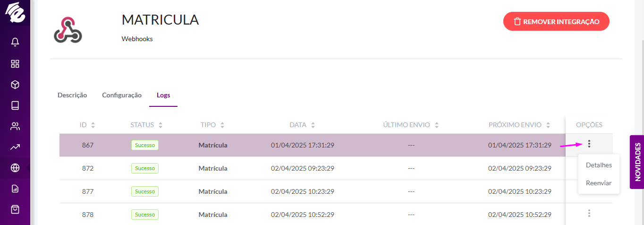Open the users icon in sidebar
Image resolution: width=644 pixels, height=225 pixels.
click(x=15, y=126)
